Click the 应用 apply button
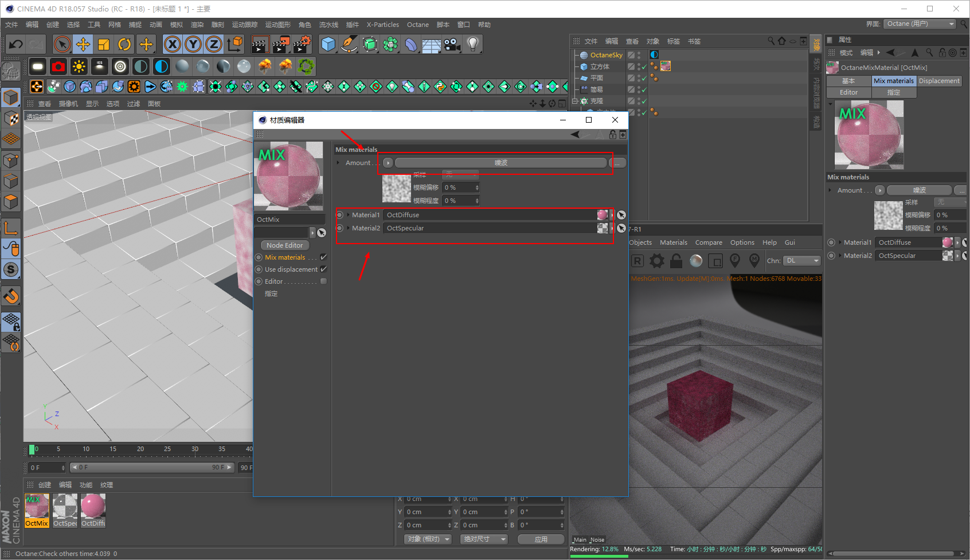The width and height of the screenshot is (970, 560). tap(541, 539)
